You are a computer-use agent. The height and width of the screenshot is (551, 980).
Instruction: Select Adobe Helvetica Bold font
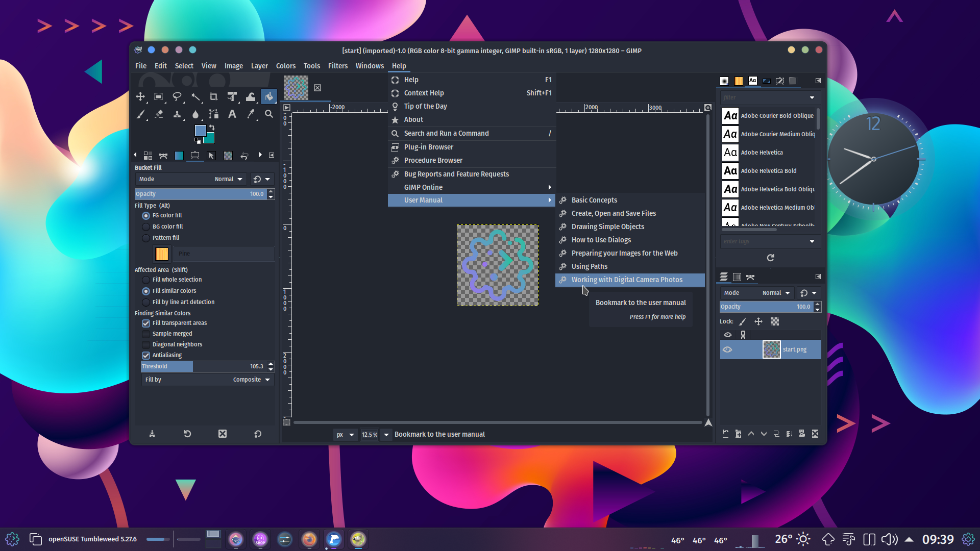pos(768,171)
